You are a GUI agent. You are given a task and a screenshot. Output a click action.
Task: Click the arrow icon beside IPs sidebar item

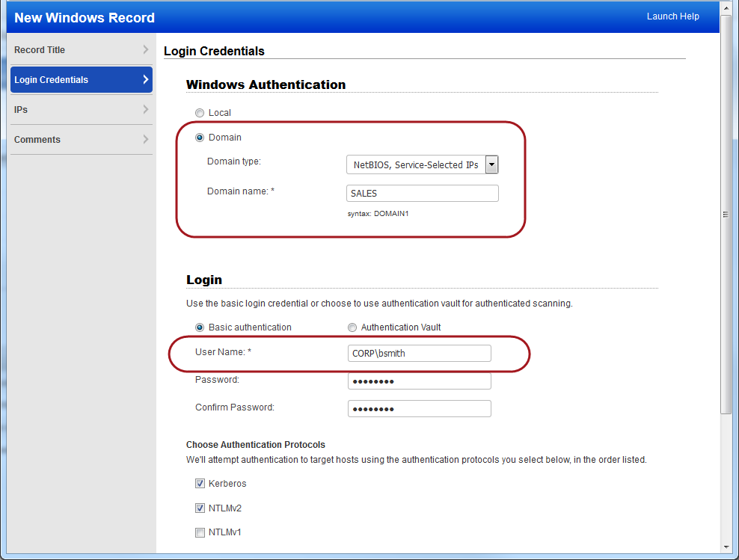tap(147, 109)
